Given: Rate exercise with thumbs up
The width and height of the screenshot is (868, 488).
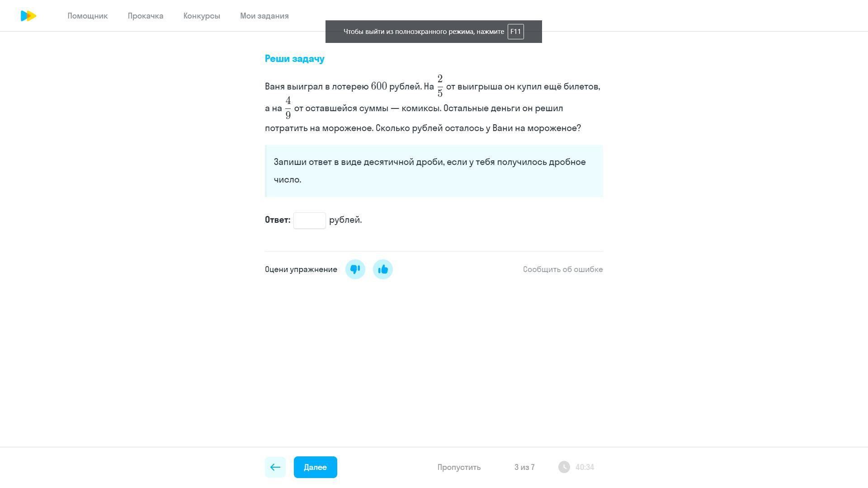Looking at the screenshot, I should [x=383, y=269].
